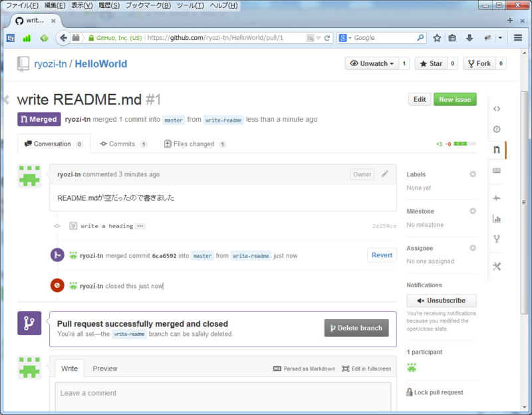
Task: Click the diffstat color bar
Action: pos(465,144)
